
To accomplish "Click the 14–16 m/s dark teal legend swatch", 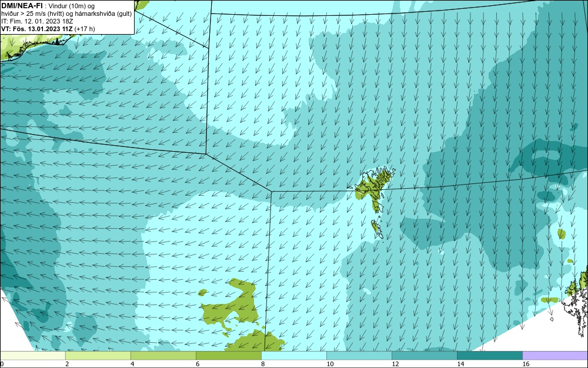I will pyautogui.click(x=489, y=355).
